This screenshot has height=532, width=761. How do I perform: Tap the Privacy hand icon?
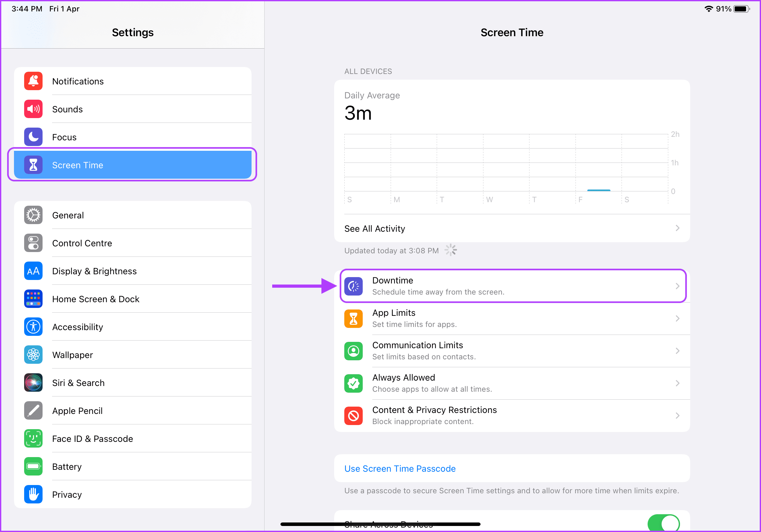(x=33, y=494)
